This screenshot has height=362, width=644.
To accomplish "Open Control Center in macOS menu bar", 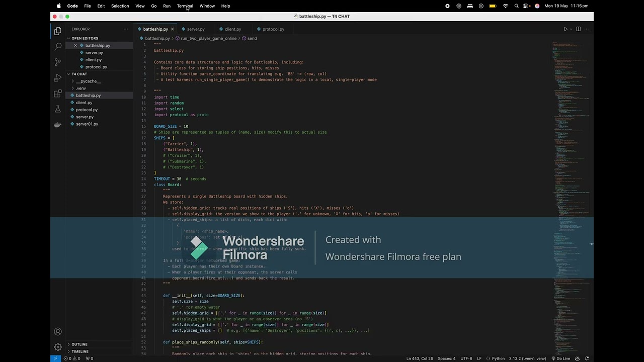I will pyautogui.click(x=527, y=6).
